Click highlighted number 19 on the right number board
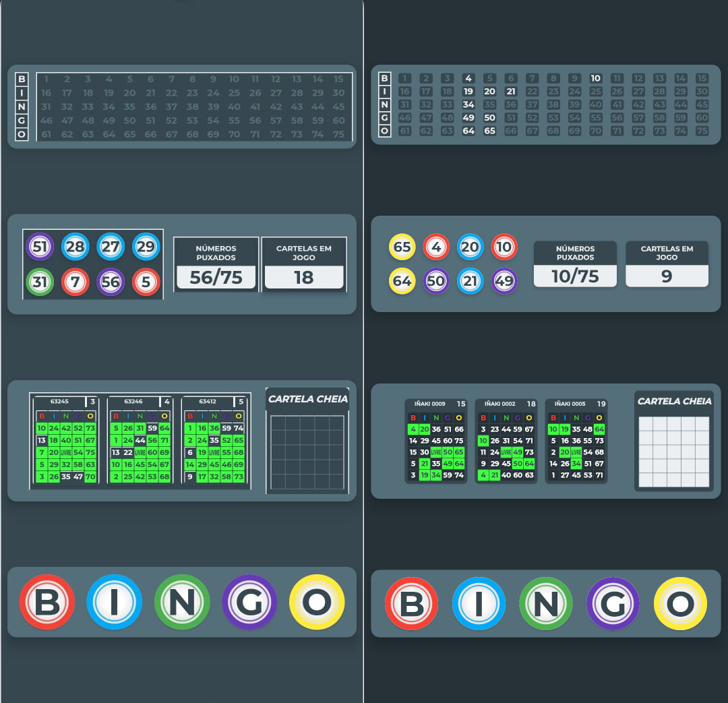This screenshot has height=703, width=728. coord(468,92)
